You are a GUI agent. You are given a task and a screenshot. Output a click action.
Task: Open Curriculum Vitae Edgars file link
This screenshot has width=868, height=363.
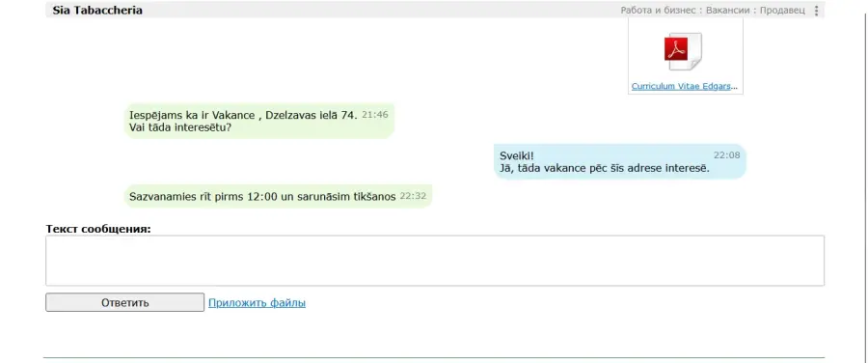click(x=685, y=87)
